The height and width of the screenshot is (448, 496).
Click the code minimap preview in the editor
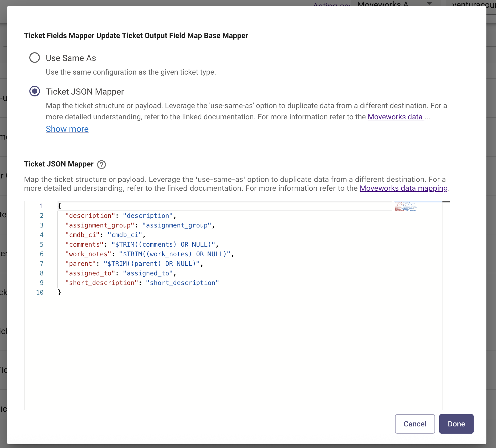406,208
